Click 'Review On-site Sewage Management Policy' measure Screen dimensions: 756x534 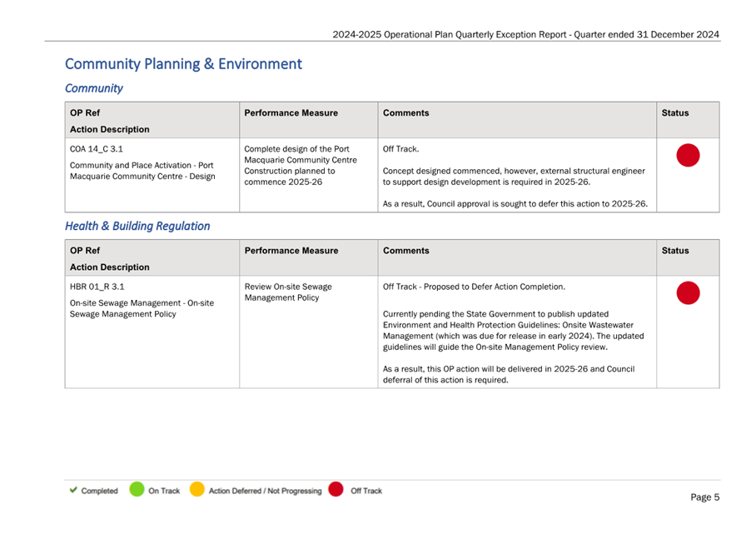coord(288,292)
